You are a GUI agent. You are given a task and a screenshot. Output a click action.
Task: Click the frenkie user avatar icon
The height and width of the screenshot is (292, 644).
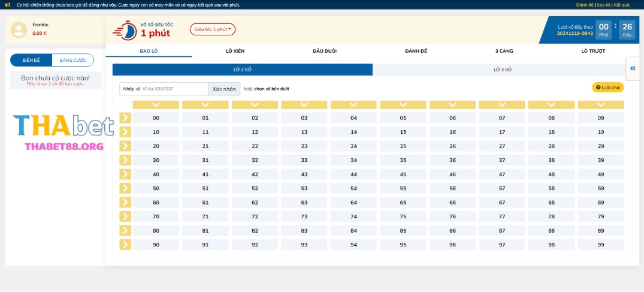click(x=19, y=29)
